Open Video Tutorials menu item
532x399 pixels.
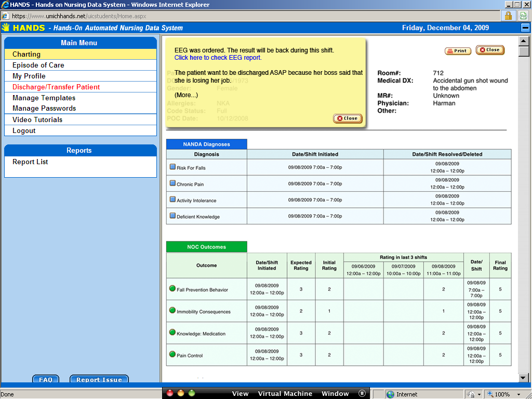click(x=81, y=119)
